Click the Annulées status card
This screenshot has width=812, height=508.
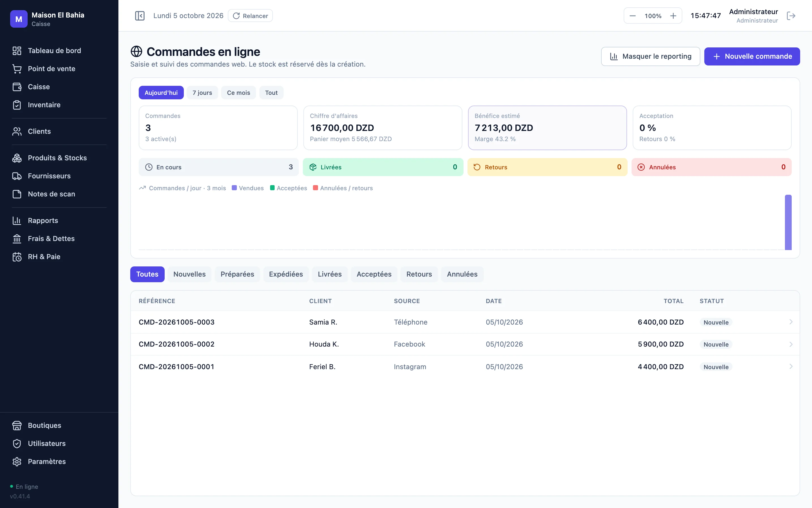pyautogui.click(x=711, y=167)
